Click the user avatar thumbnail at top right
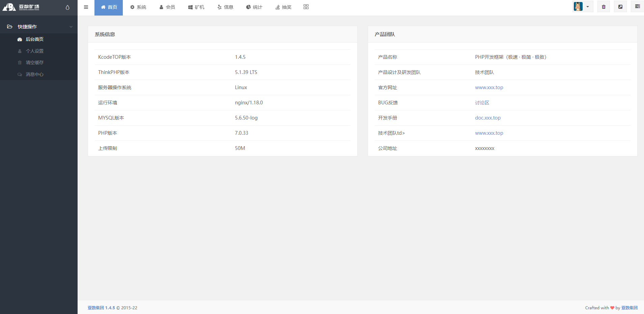This screenshot has width=644, height=314. pos(578,6)
